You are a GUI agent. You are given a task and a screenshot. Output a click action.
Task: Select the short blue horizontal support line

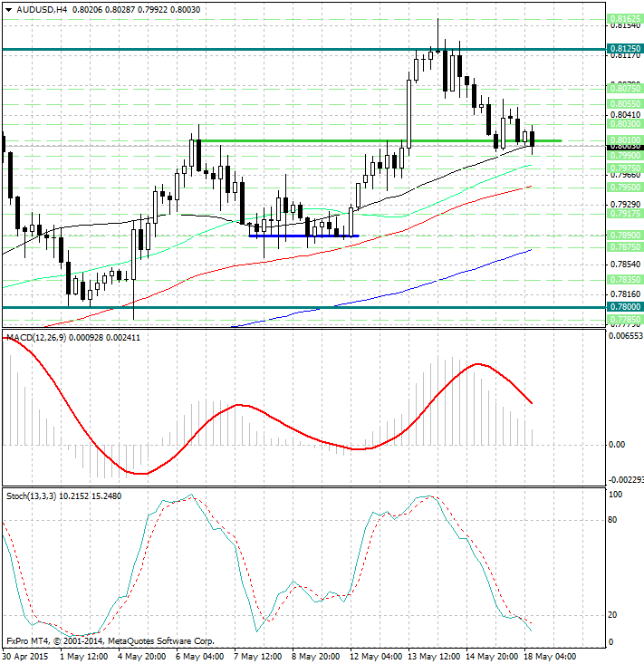303,236
